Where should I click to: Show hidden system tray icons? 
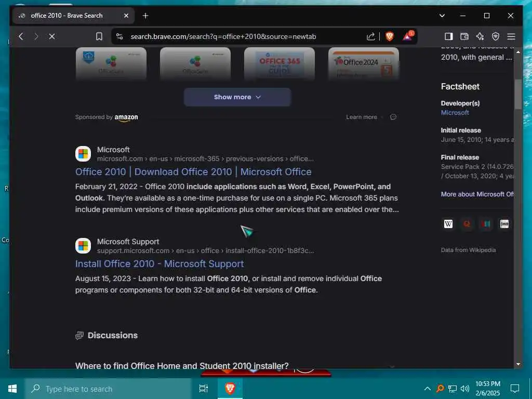click(428, 389)
